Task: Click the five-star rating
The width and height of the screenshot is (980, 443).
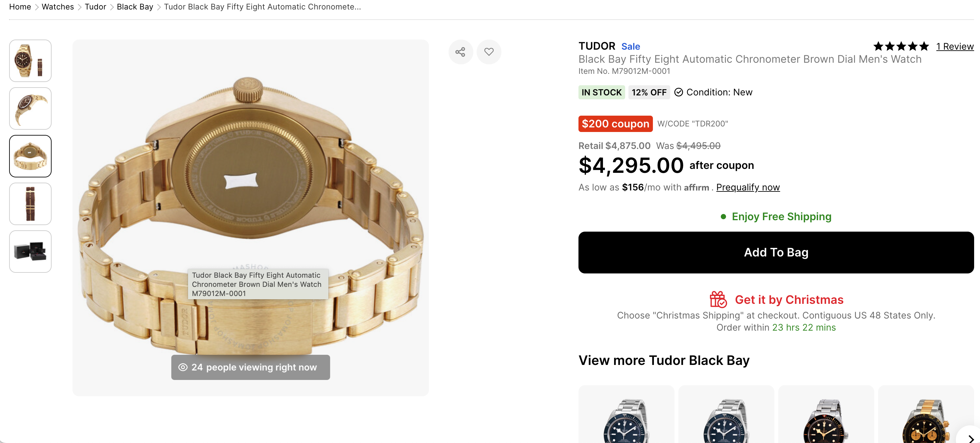Action: point(901,46)
